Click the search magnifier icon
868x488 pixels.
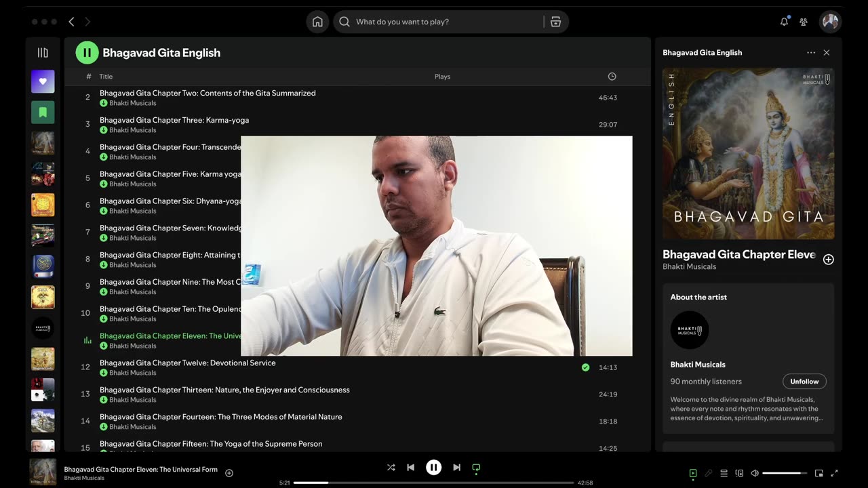tap(344, 22)
